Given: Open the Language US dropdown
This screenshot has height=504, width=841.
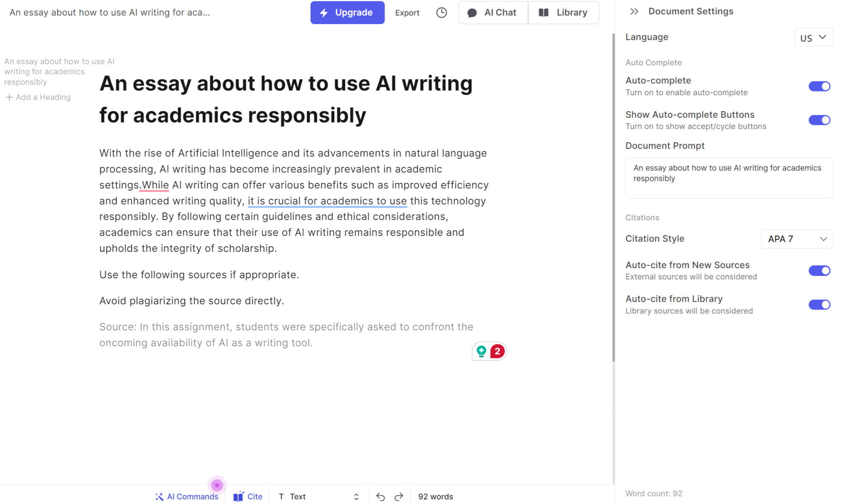Looking at the screenshot, I should (813, 38).
